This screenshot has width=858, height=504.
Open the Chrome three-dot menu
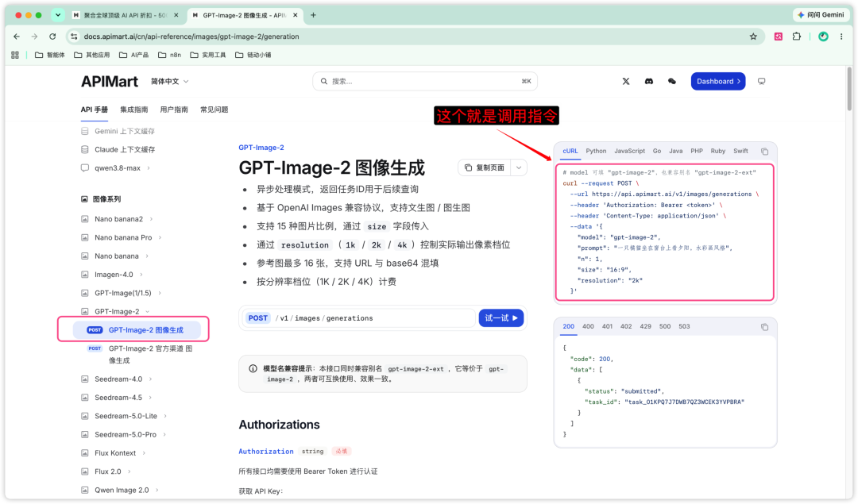[x=841, y=37]
